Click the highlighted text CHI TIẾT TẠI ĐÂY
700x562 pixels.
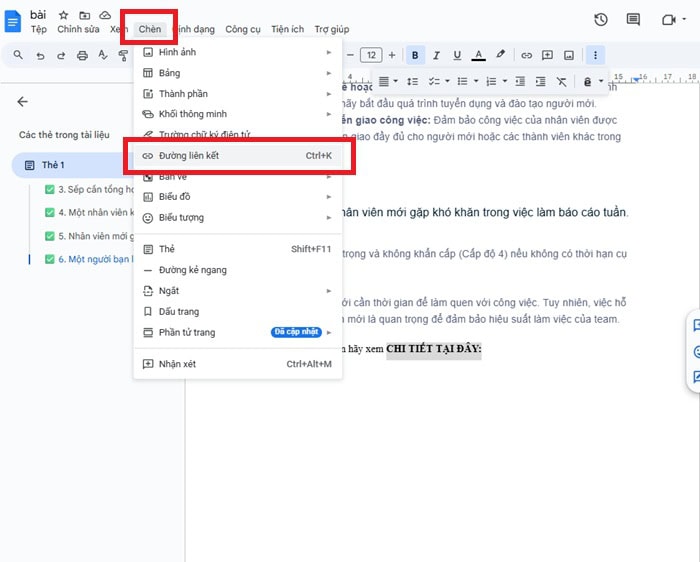(x=433, y=349)
